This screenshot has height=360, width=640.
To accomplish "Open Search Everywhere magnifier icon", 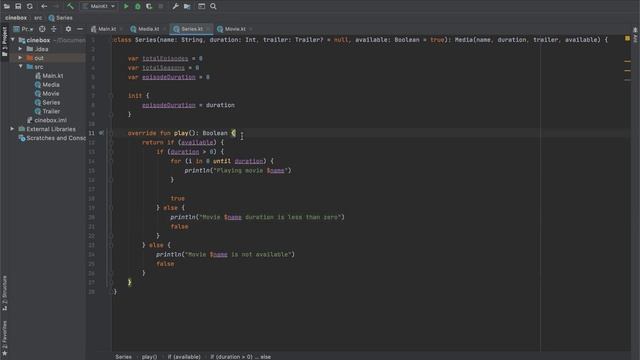I will (x=213, y=6).
